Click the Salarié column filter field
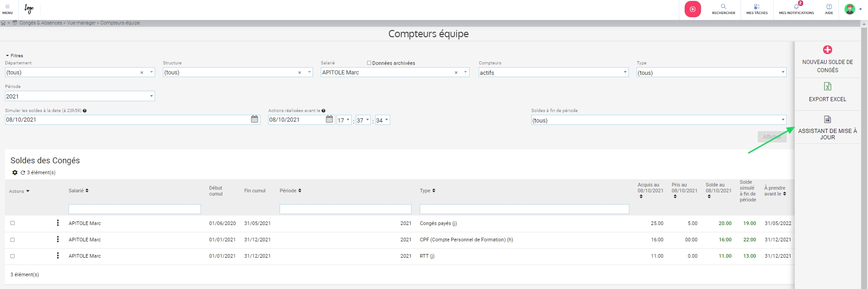This screenshot has height=289, width=868. coord(134,209)
